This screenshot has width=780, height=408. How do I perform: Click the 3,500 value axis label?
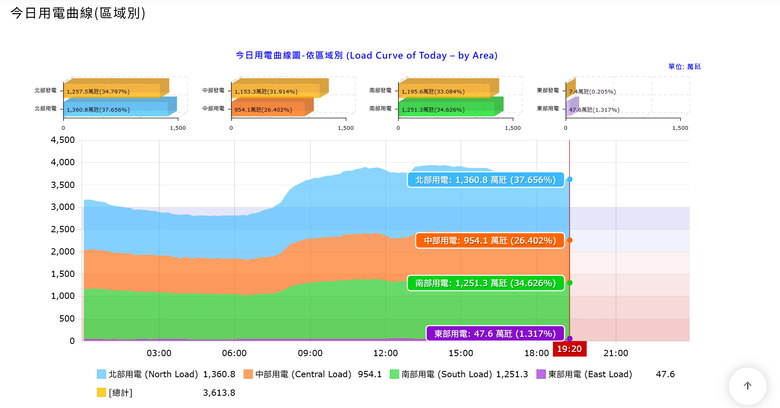click(63, 185)
